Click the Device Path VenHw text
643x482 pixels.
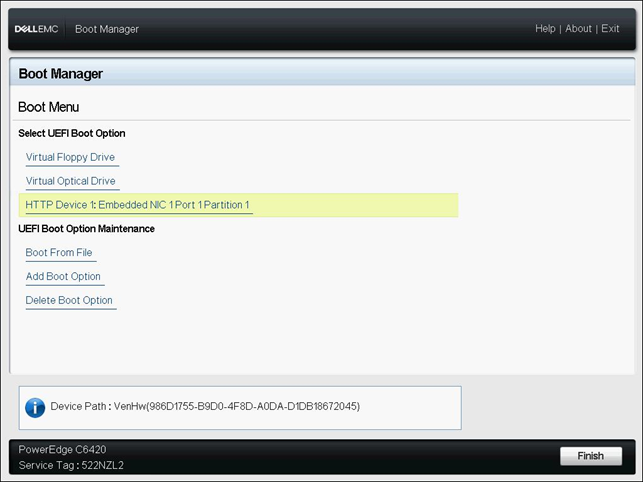(x=205, y=407)
